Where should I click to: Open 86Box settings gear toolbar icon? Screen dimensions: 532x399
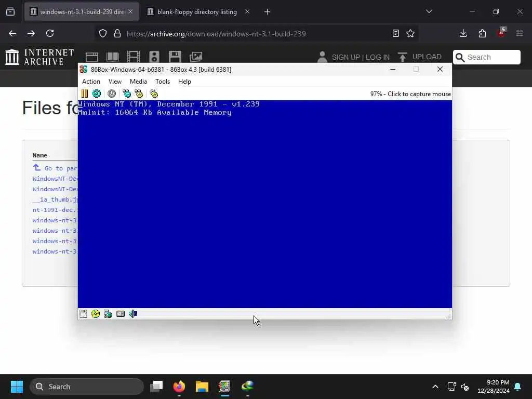pyautogui.click(x=154, y=94)
